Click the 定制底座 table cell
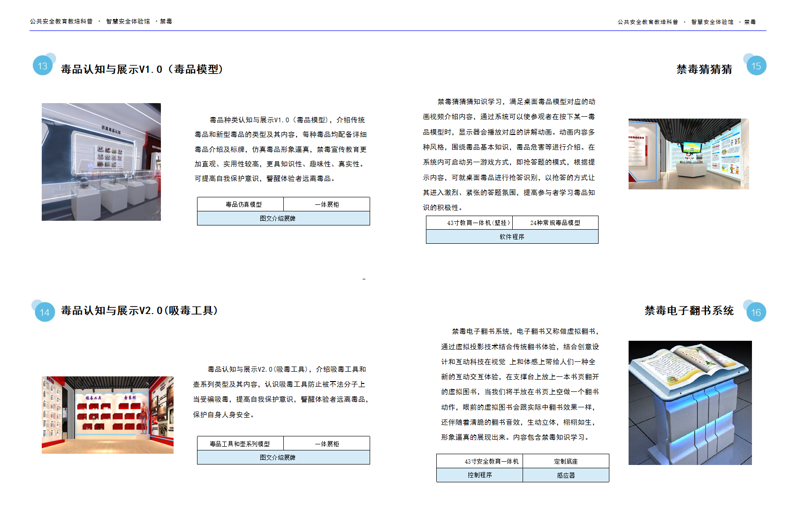 (x=566, y=461)
